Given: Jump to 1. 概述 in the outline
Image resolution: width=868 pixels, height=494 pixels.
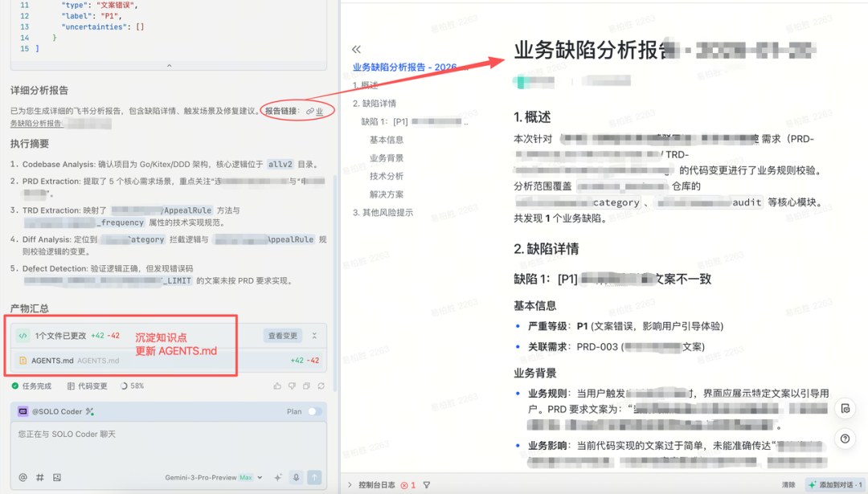Looking at the screenshot, I should click(366, 85).
